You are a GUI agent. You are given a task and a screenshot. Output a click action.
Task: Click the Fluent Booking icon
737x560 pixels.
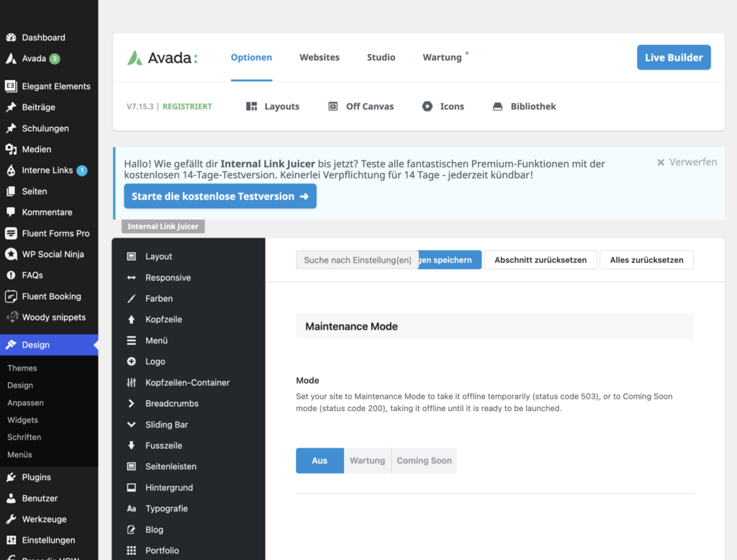pyautogui.click(x=12, y=297)
